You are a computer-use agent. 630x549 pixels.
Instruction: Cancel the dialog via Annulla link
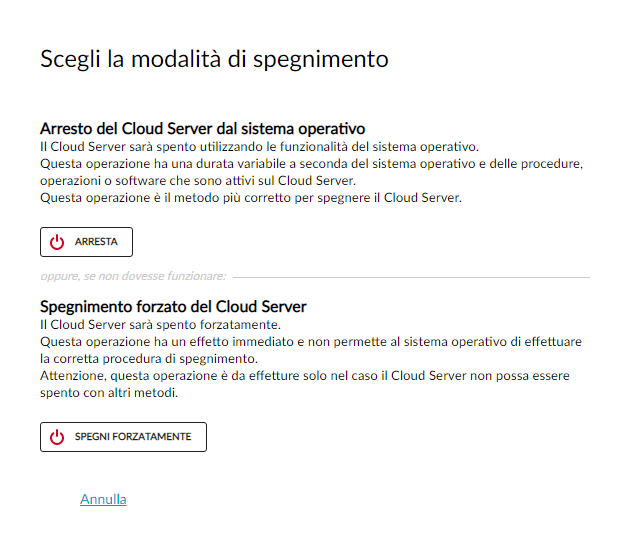pos(103,499)
